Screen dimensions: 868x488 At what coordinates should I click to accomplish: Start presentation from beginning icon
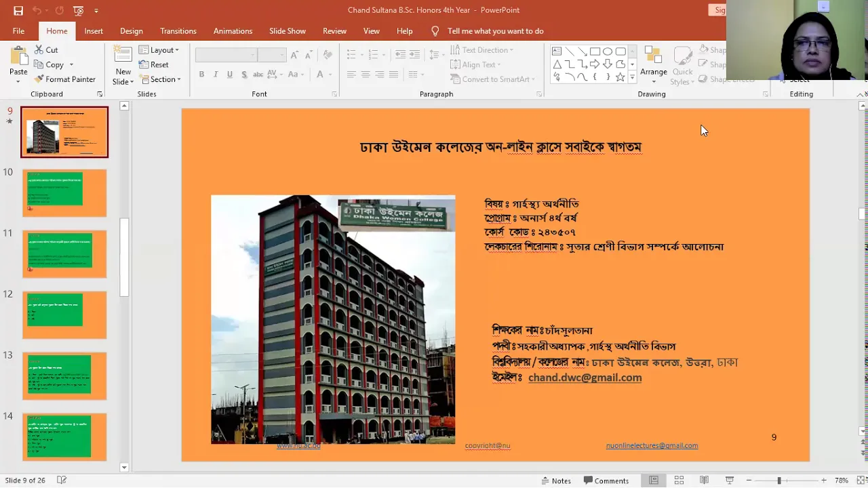[x=79, y=10]
